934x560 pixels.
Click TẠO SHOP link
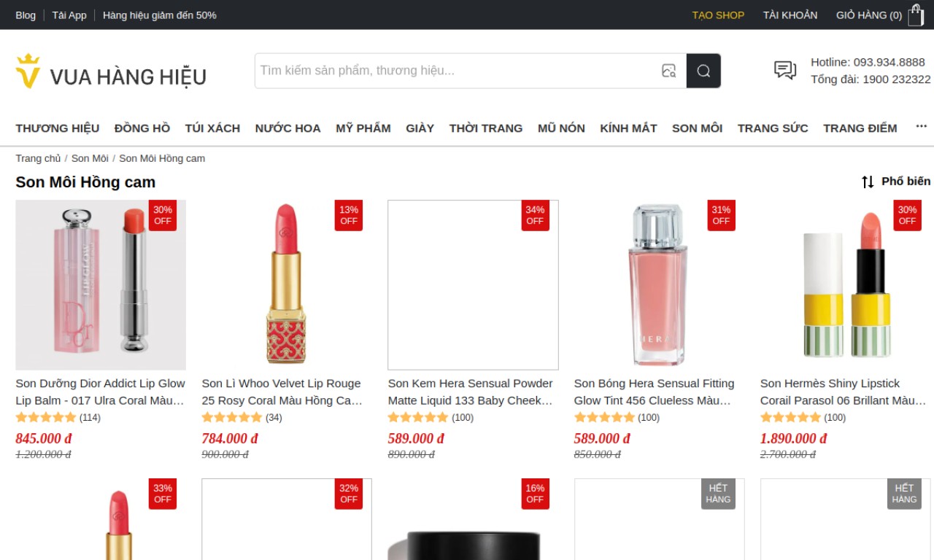[x=718, y=15]
